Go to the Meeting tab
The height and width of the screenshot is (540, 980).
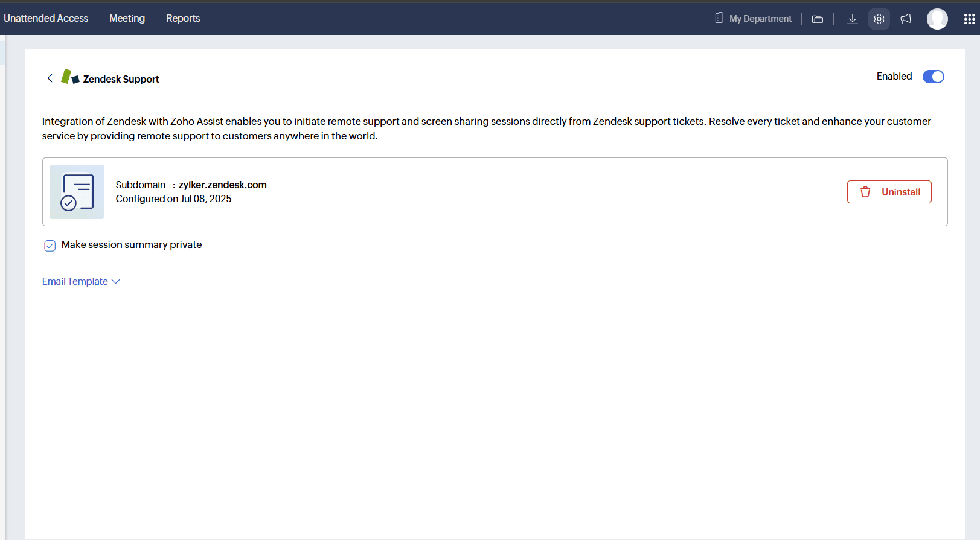(x=127, y=19)
